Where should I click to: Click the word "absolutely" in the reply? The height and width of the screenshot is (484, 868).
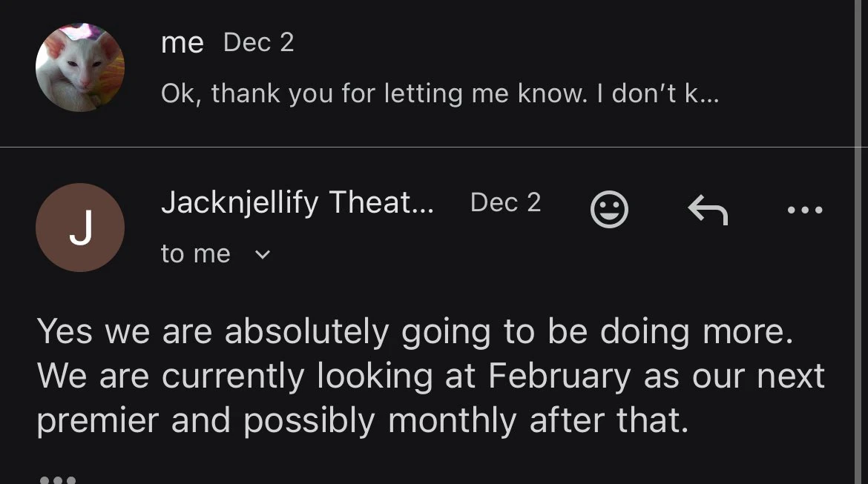[x=306, y=332]
